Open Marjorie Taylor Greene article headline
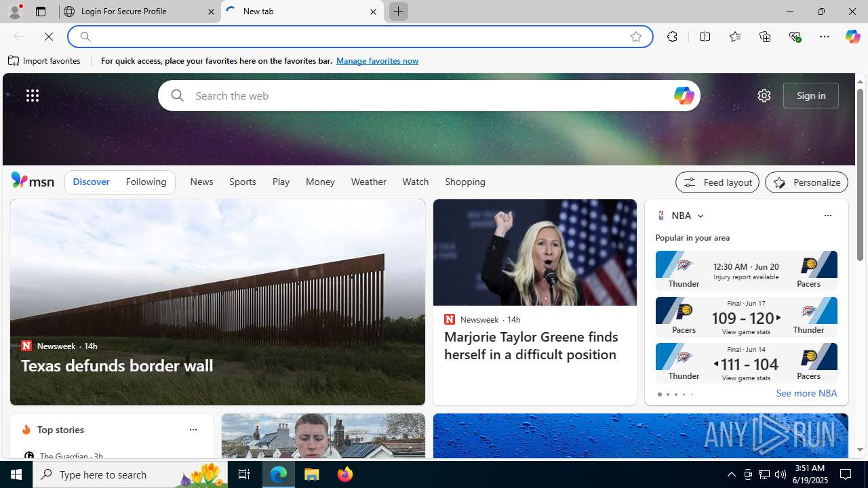The height and width of the screenshot is (488, 868). tap(531, 346)
